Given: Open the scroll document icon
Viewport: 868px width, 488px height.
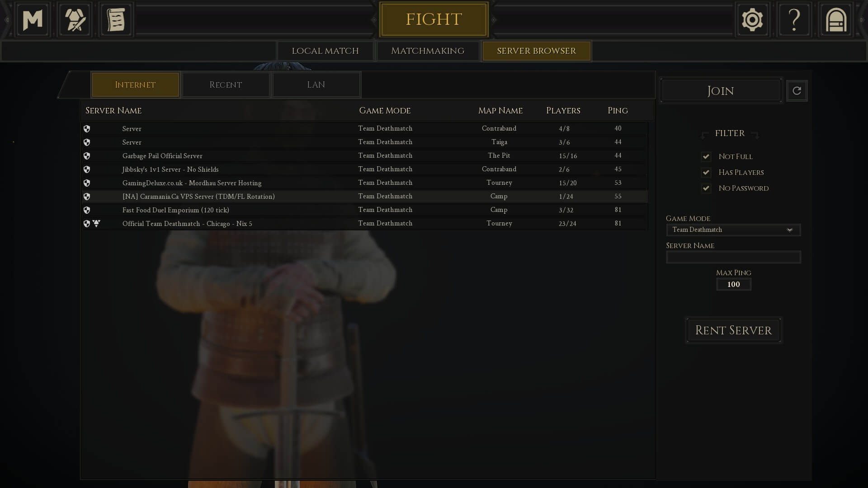Looking at the screenshot, I should pyautogui.click(x=116, y=20).
